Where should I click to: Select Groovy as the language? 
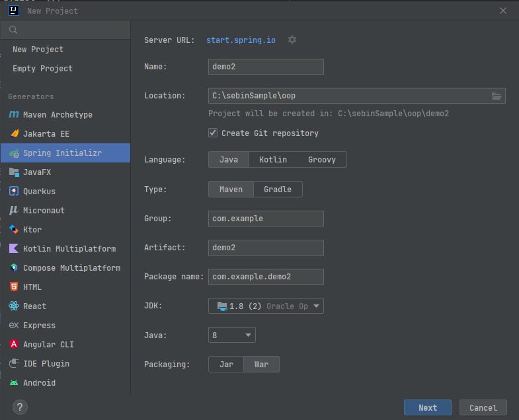coord(322,160)
